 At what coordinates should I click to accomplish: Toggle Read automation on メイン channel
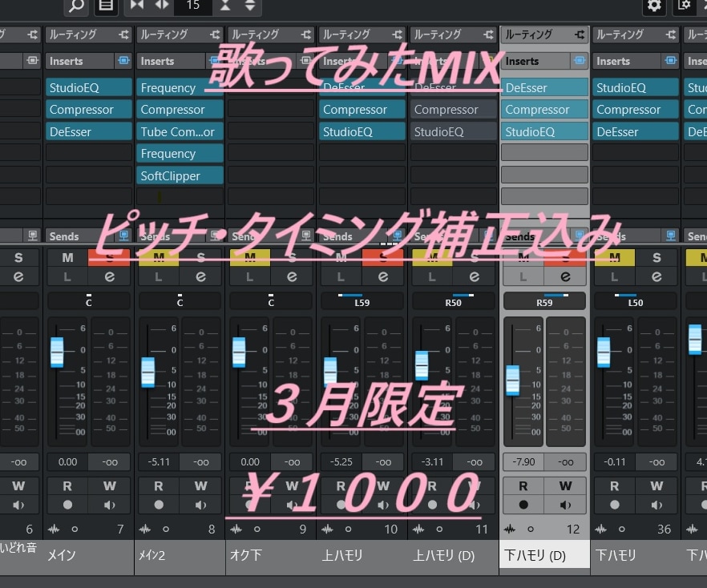(x=67, y=486)
